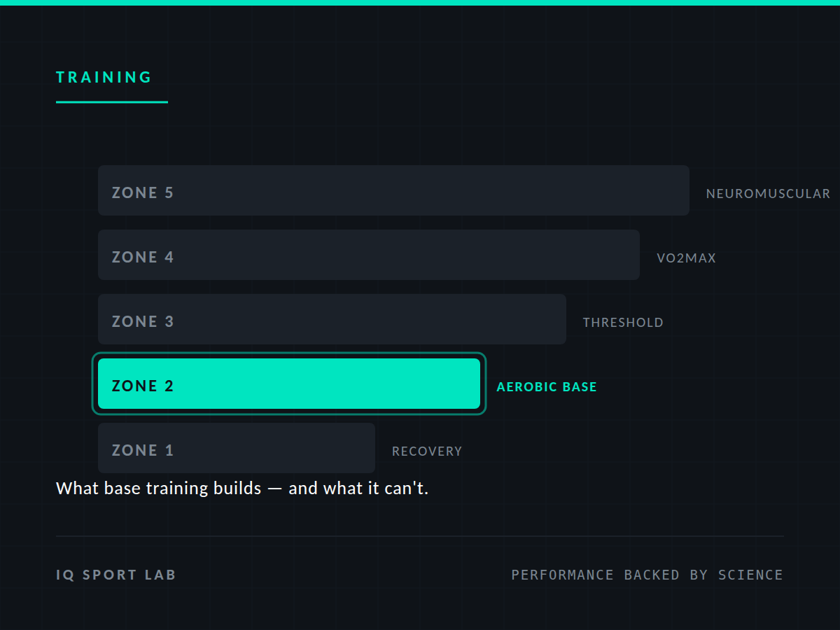840x630 pixels.
Task: Click the teal underline beneath TRAINING
Action: [x=112, y=102]
